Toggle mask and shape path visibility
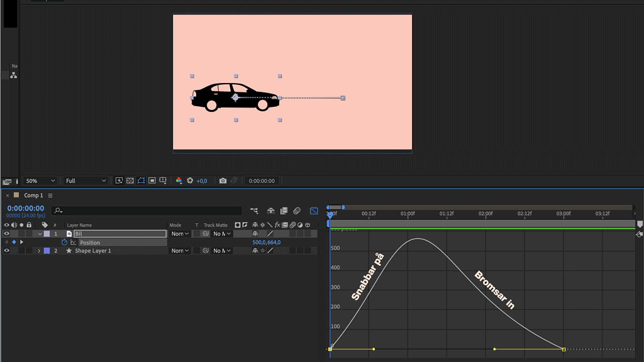Screen dimensions: 644x362 (141, 180)
